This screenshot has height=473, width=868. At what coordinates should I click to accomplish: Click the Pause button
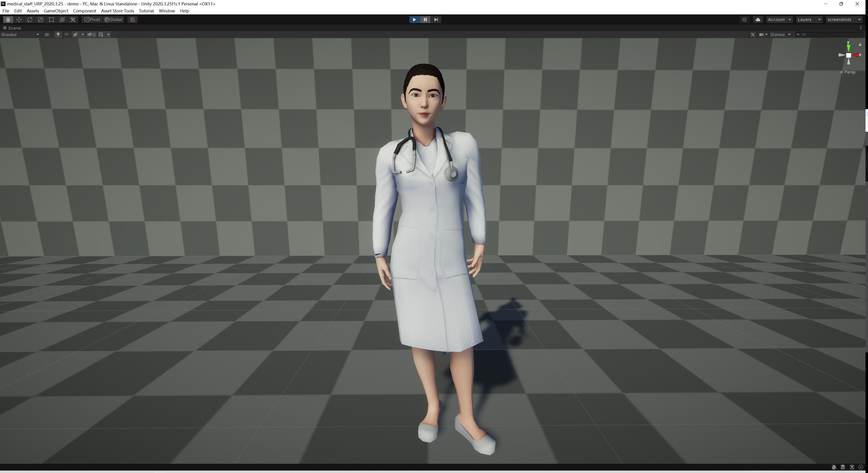[425, 20]
